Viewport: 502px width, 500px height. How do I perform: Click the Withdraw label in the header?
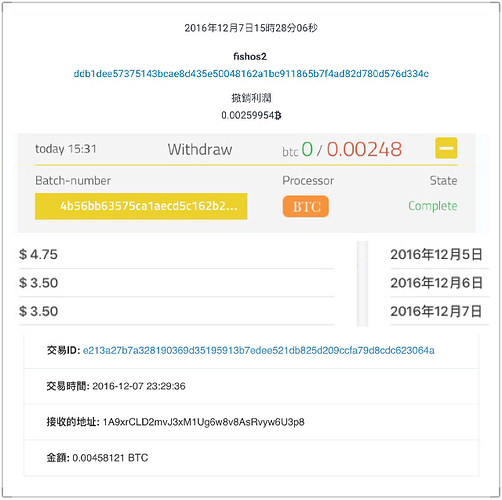[x=200, y=149]
